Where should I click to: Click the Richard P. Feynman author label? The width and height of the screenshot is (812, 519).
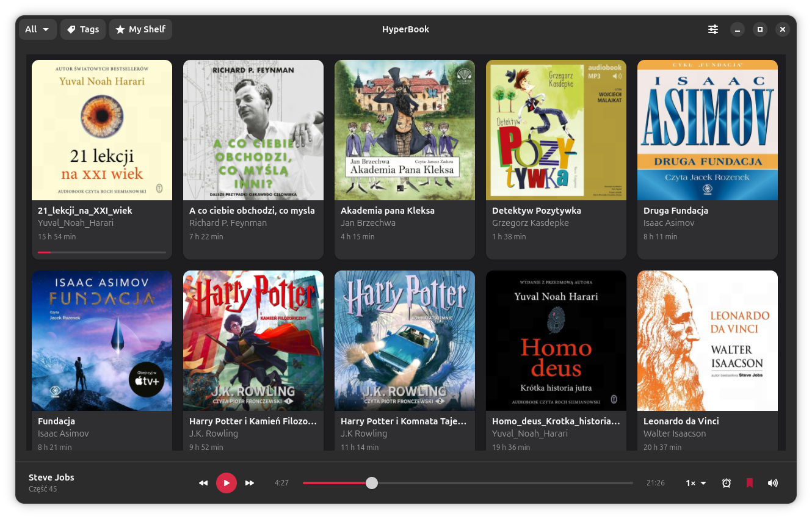click(x=228, y=223)
